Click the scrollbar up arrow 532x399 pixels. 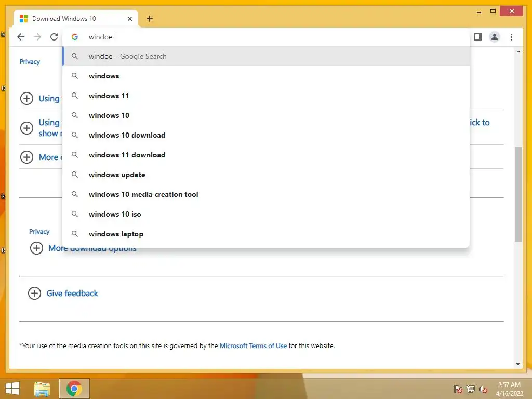coord(518,51)
